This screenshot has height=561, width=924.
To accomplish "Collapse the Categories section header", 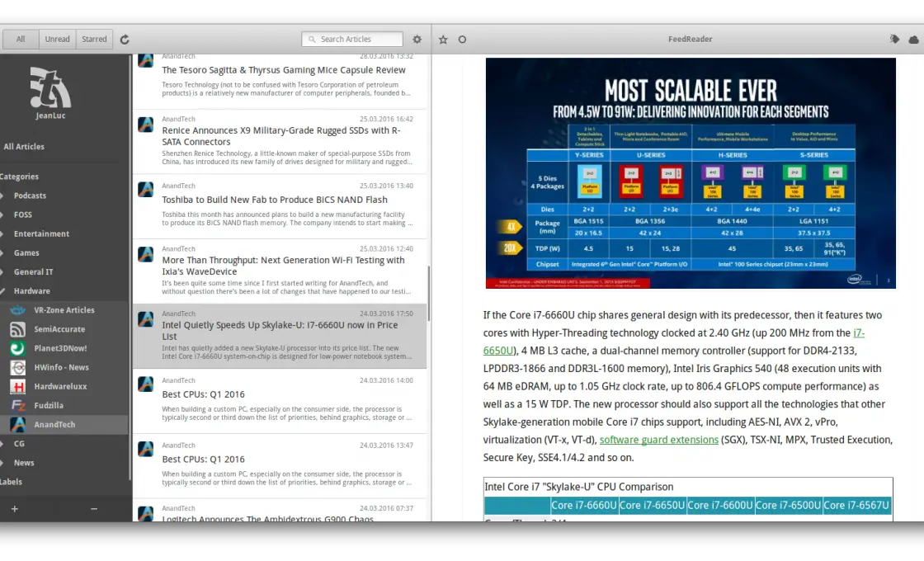I will (x=20, y=177).
